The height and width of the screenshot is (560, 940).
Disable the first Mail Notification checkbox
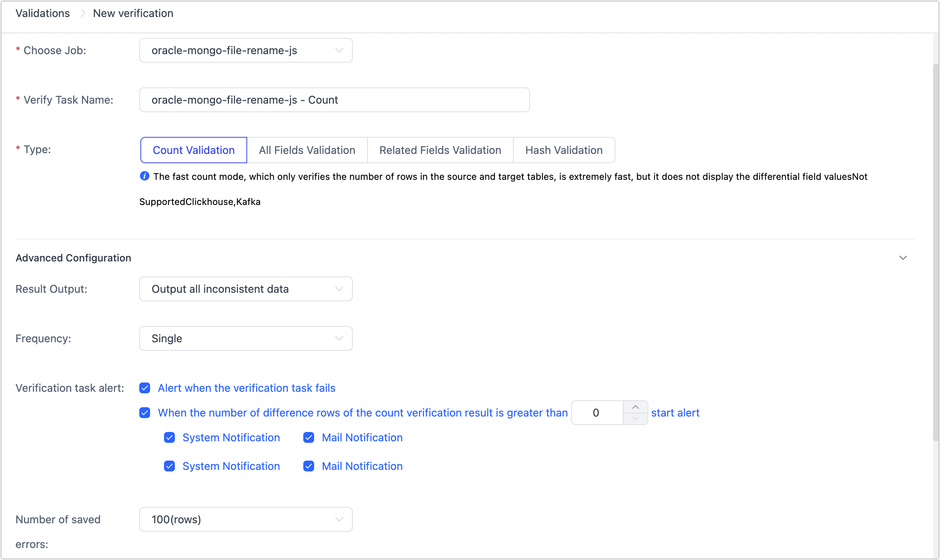[309, 437]
